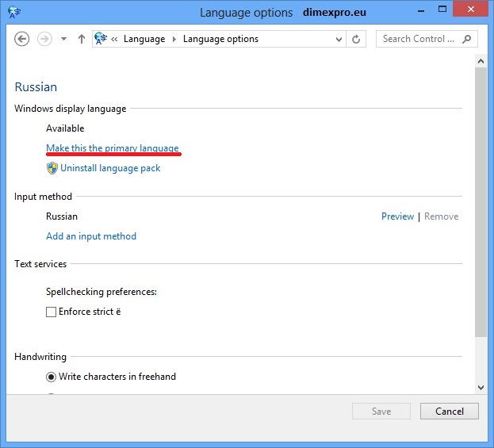The width and height of the screenshot is (494, 448).
Task: Click the scrollbar down arrow
Action: [x=481, y=388]
